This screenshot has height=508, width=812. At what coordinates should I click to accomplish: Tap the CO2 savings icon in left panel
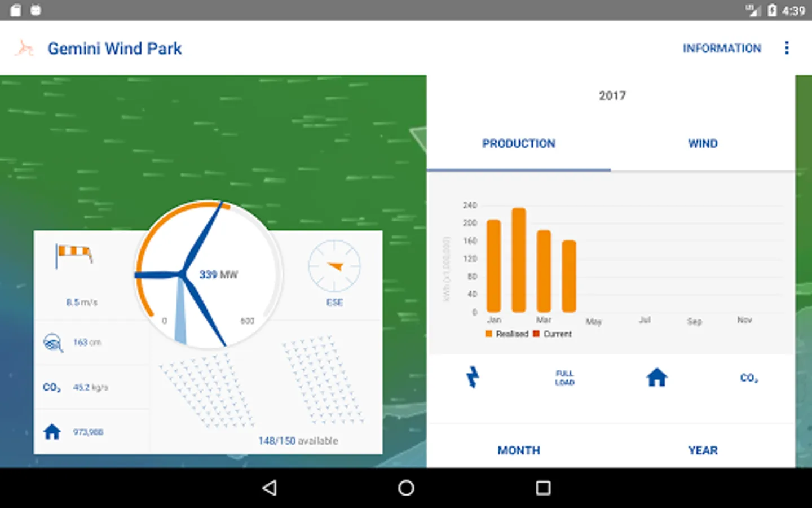(x=52, y=388)
